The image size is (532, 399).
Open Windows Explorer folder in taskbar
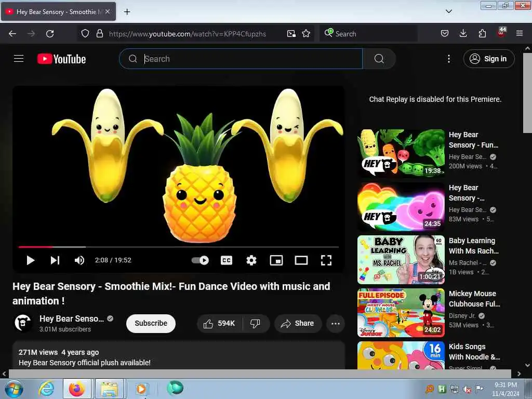[109, 389]
